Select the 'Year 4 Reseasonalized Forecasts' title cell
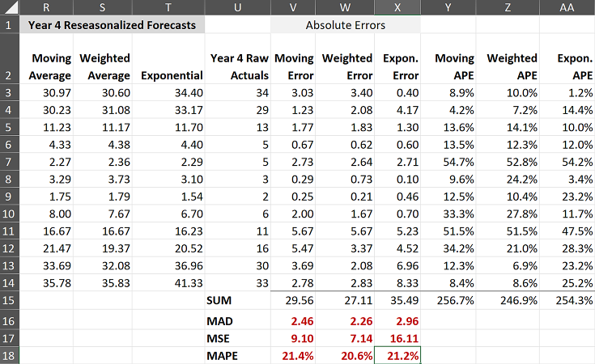Screen dimensions: 595x364 112,25
